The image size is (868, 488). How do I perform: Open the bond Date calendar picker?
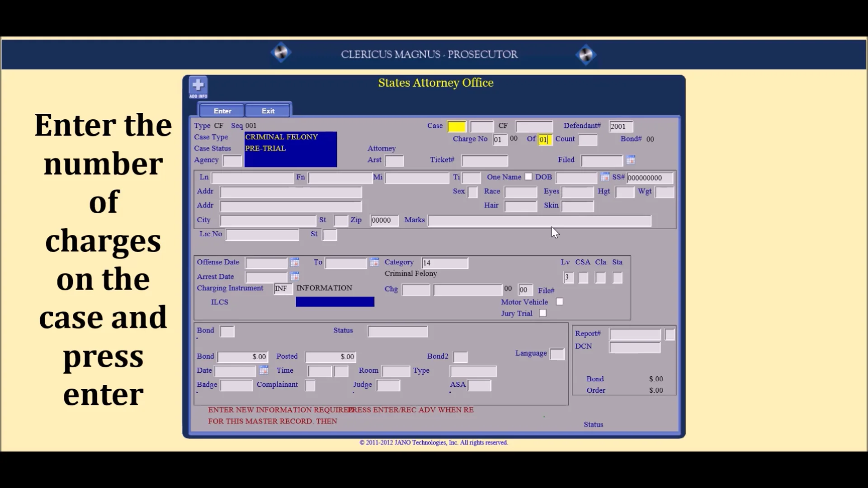264,370
